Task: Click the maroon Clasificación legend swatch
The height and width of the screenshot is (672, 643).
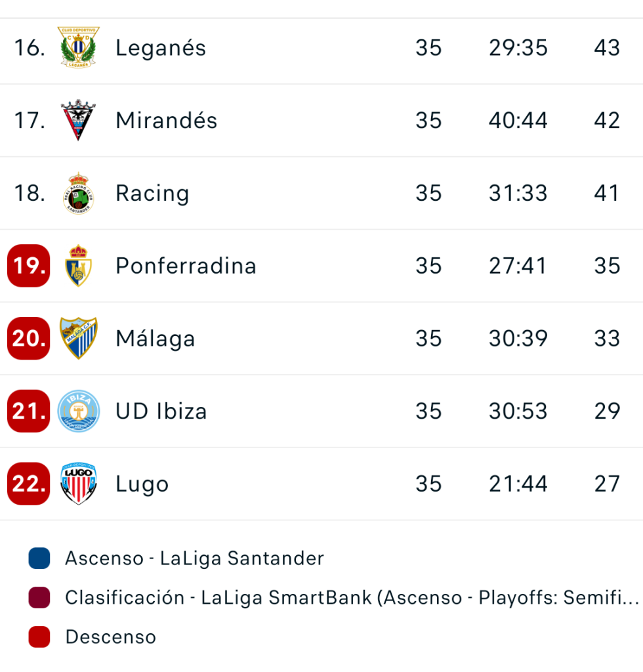Action: tap(39, 598)
